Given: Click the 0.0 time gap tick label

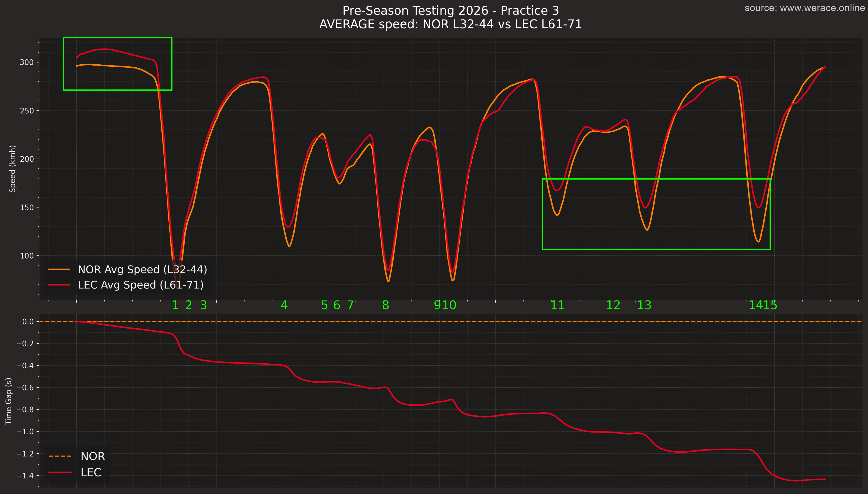Looking at the screenshot, I should (x=28, y=322).
